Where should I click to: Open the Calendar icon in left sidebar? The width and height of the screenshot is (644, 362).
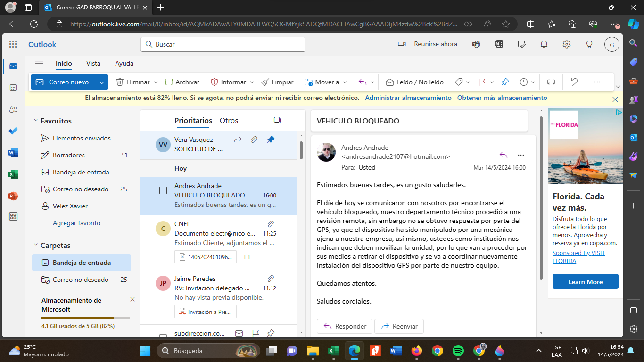pyautogui.click(x=13, y=88)
